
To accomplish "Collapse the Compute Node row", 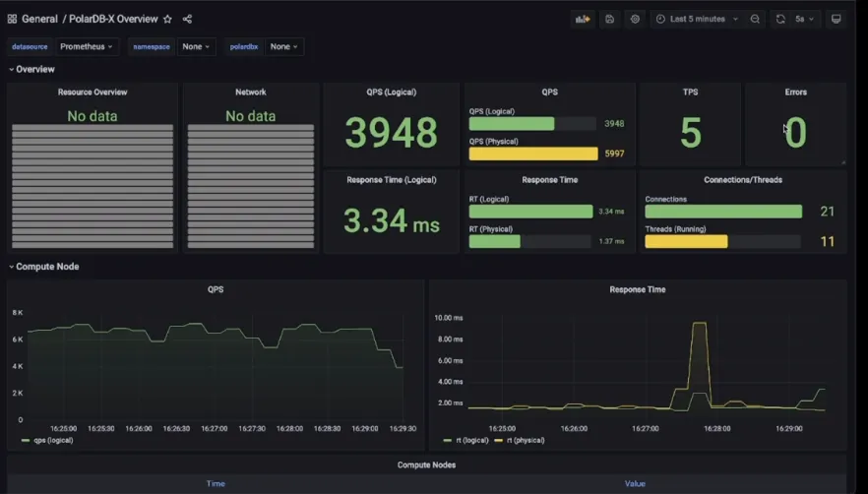I will point(43,267).
